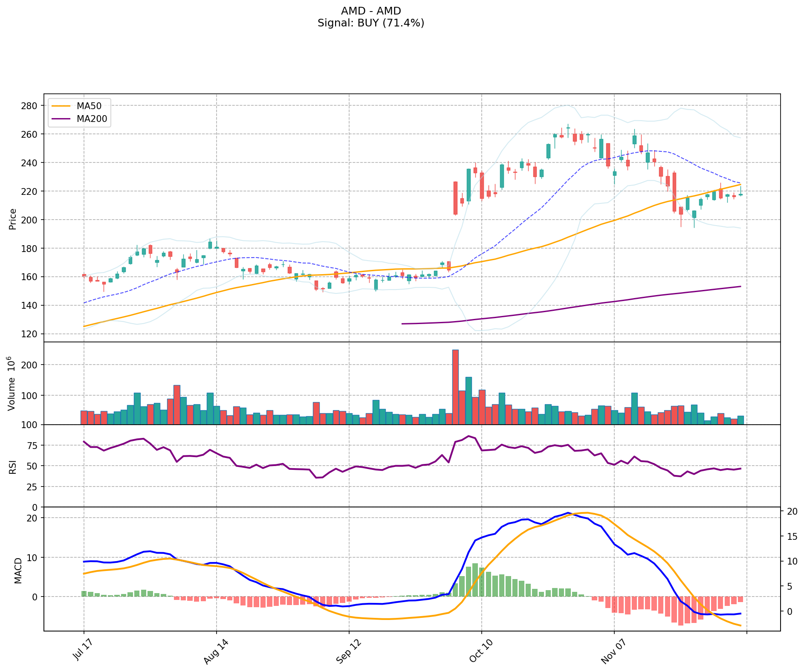Click the MA50 legend entry
Screen dimensions: 804x672
coord(89,106)
